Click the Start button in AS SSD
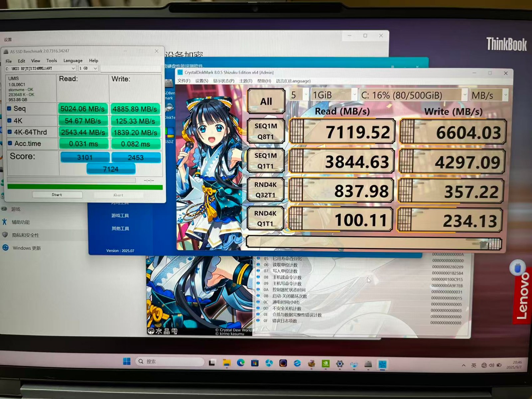Screen dimensions: 532x399 (57, 195)
